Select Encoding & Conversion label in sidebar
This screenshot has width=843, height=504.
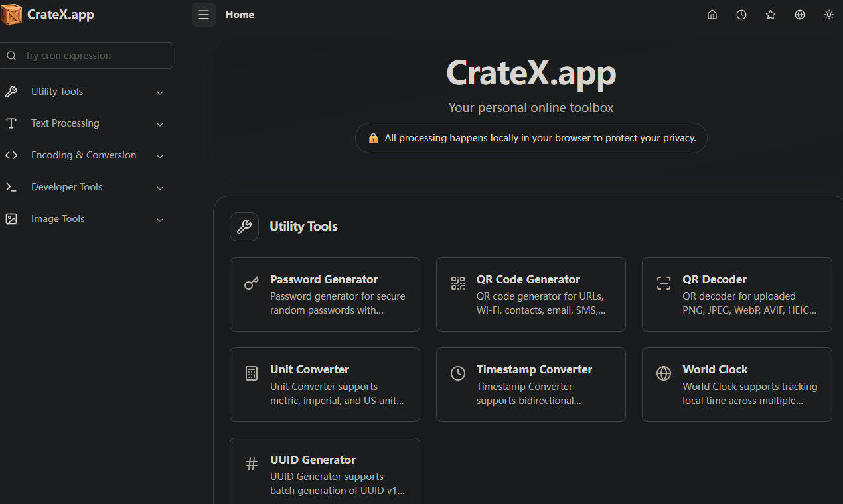point(84,155)
